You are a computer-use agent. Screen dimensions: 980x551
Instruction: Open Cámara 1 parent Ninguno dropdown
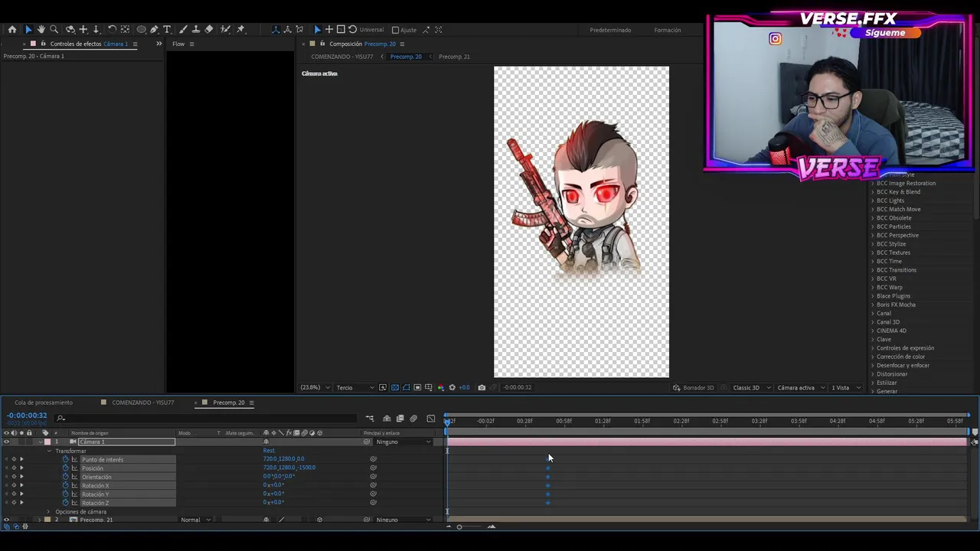click(403, 442)
